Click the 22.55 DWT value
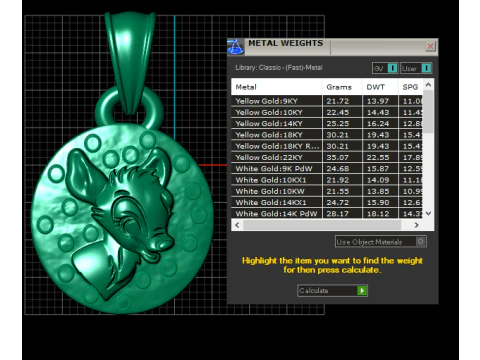Viewport: 480px width, 360px height. tap(378, 157)
